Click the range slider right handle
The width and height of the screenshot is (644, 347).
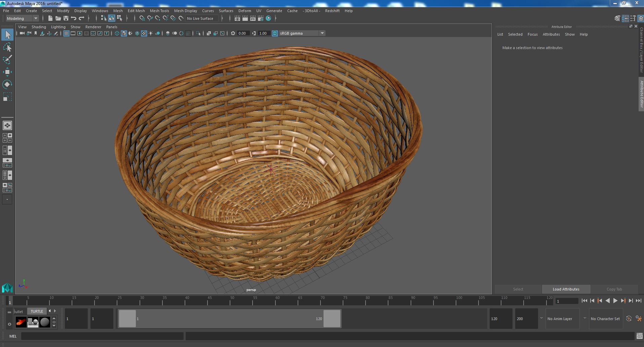pyautogui.click(x=332, y=318)
